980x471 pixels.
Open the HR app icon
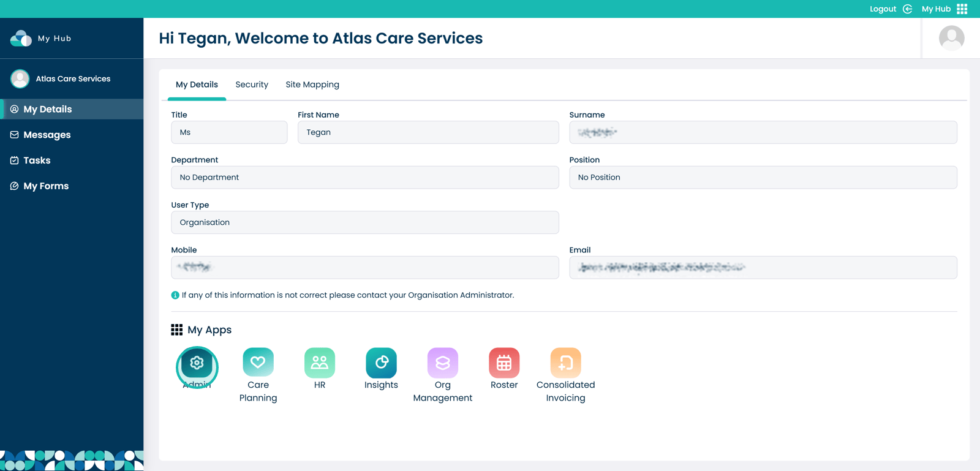click(319, 363)
